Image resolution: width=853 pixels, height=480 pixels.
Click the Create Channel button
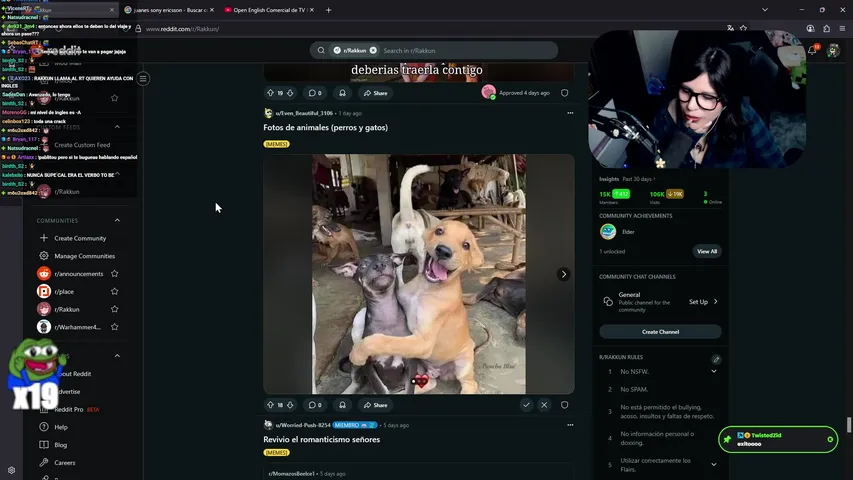coord(660,332)
